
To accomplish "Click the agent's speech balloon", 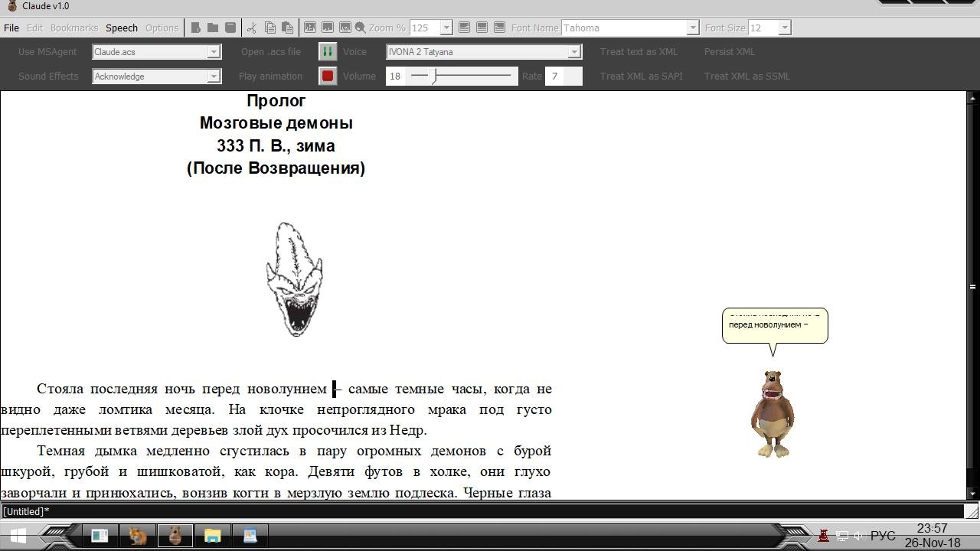I will [775, 325].
